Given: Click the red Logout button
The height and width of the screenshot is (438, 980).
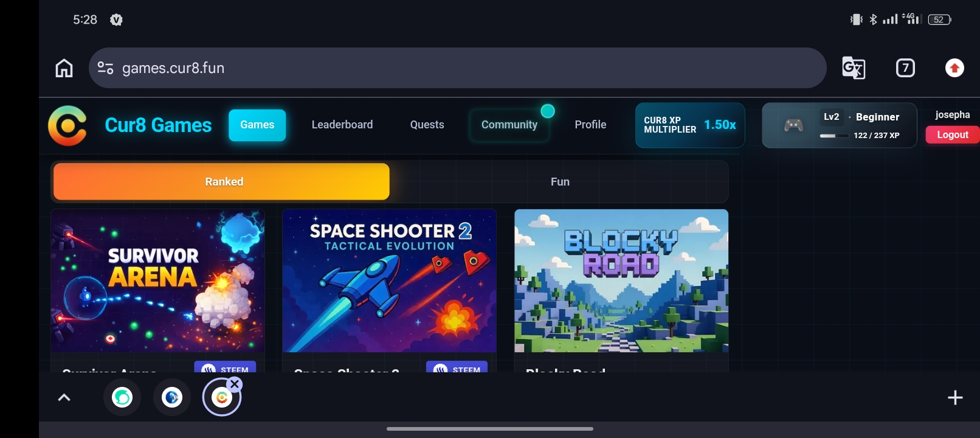Looking at the screenshot, I should tap(952, 134).
